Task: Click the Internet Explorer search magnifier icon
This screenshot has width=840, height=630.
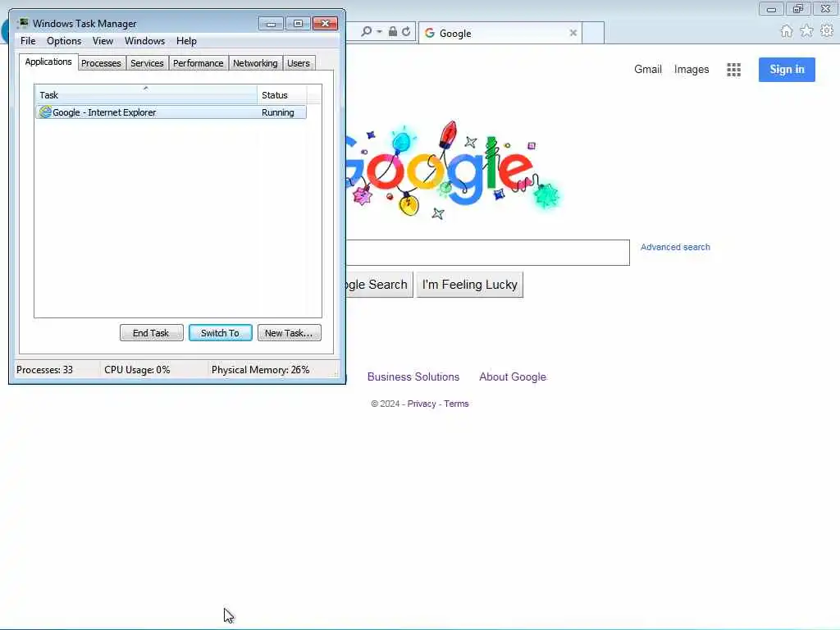Action: pyautogui.click(x=367, y=32)
